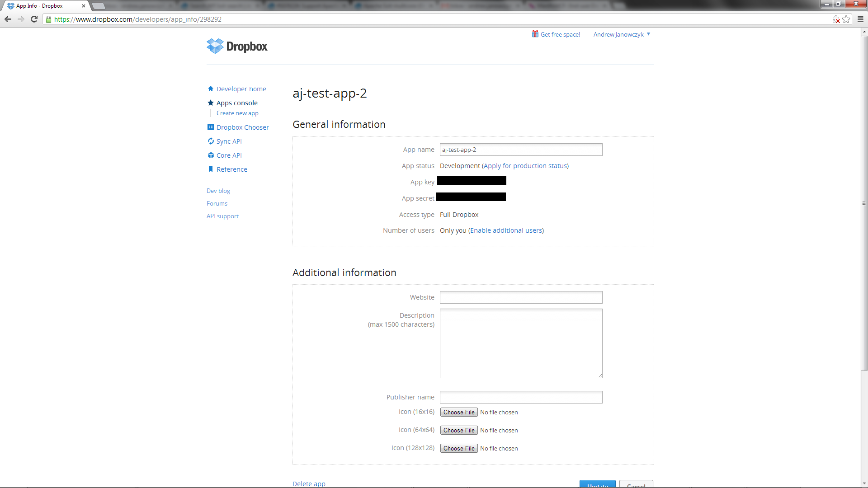The height and width of the screenshot is (488, 868).
Task: Click the Delete app link
Action: pos(309,483)
